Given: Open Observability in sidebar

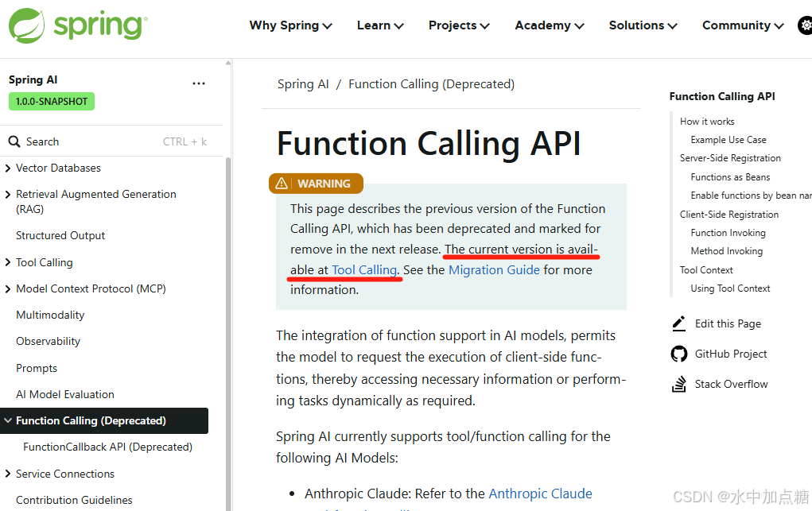Looking at the screenshot, I should coord(49,342).
